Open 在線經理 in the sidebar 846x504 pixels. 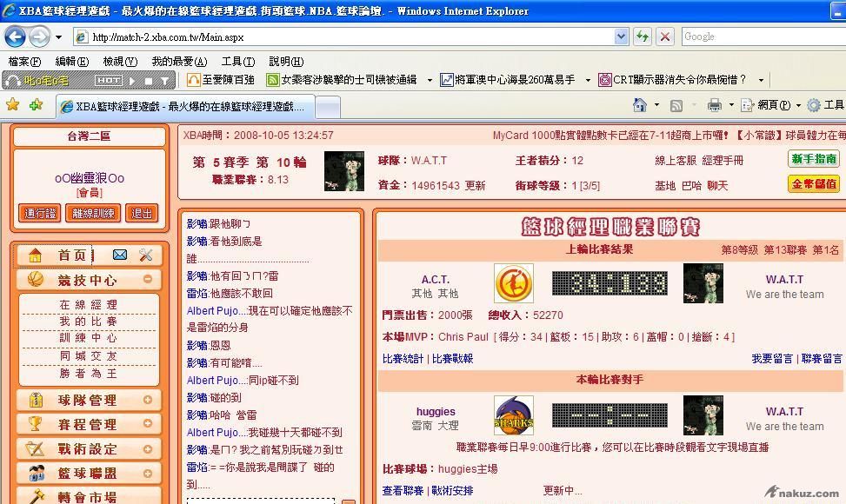pos(89,304)
